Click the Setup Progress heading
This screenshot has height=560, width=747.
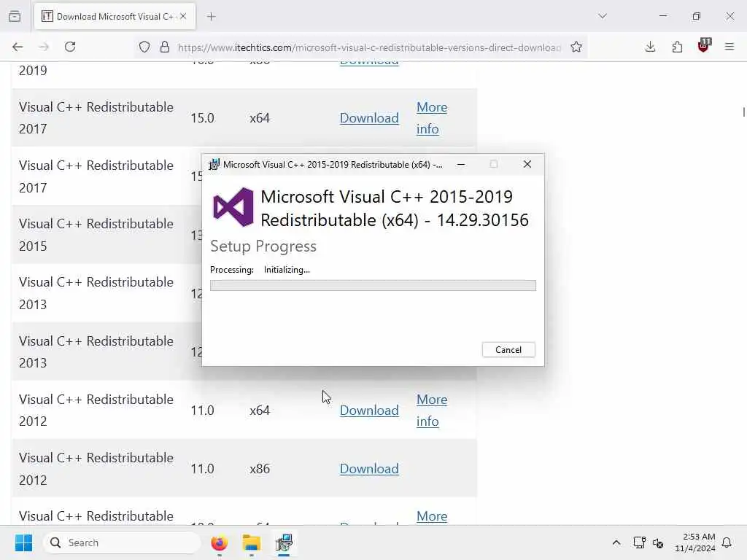(x=263, y=246)
